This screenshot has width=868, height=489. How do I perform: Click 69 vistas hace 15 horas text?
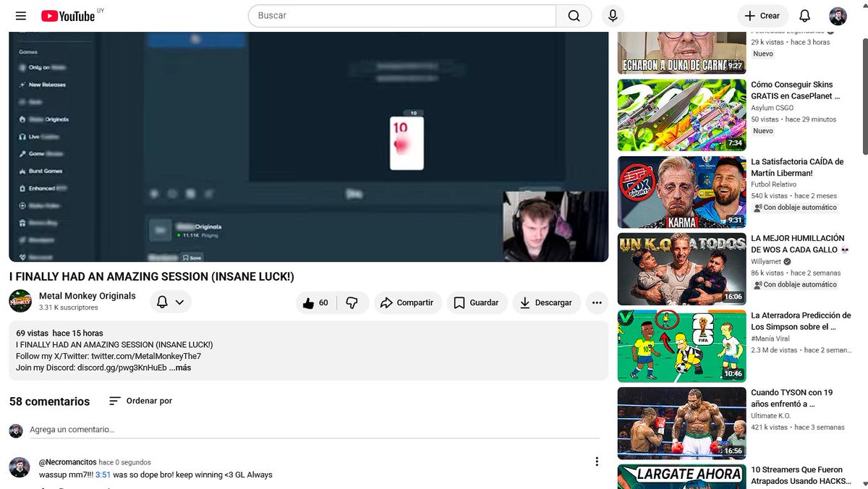pos(59,333)
